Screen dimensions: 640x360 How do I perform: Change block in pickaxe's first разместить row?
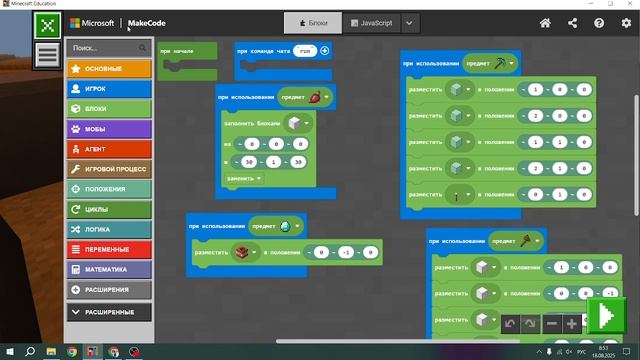(x=460, y=89)
